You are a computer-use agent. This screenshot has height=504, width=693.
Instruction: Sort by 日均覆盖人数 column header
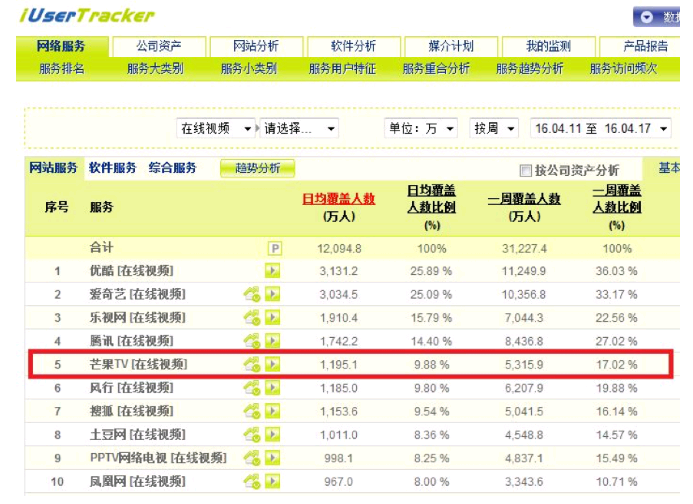tap(339, 199)
